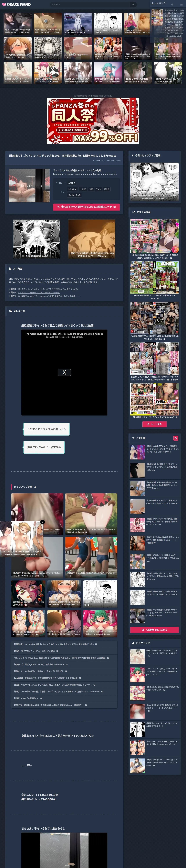The image size is (186, 868).
Task: Click the この女とセックスするの楽しそう comment box
Action: click(x=47, y=429)
